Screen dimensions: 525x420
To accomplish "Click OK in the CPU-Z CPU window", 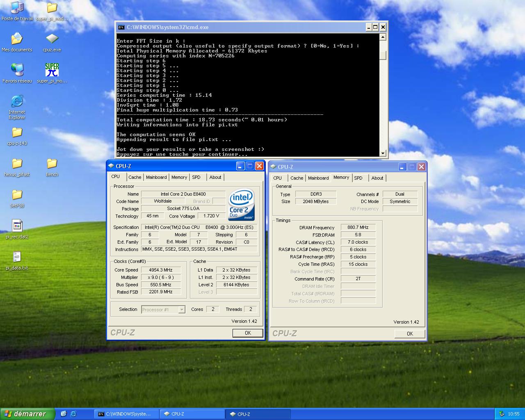I will 248,333.
